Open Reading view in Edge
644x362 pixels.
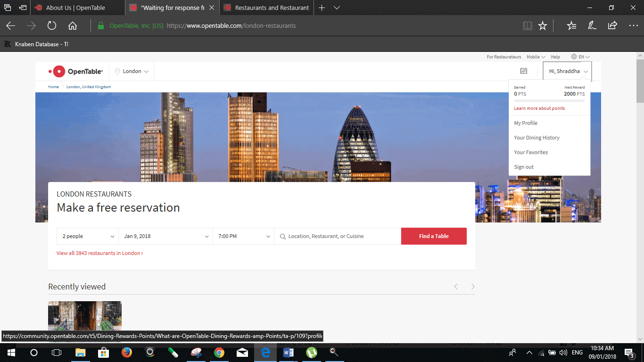528,26
